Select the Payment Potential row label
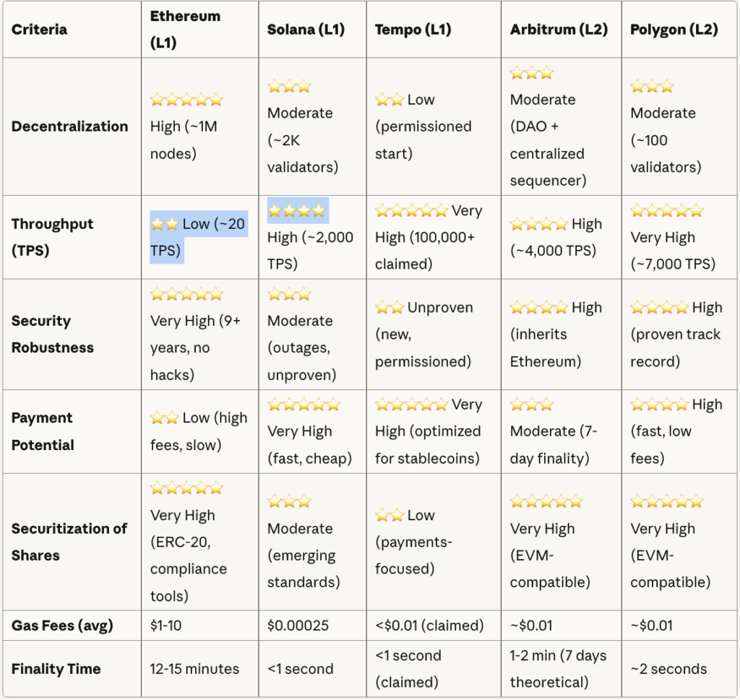 pyautogui.click(x=43, y=431)
